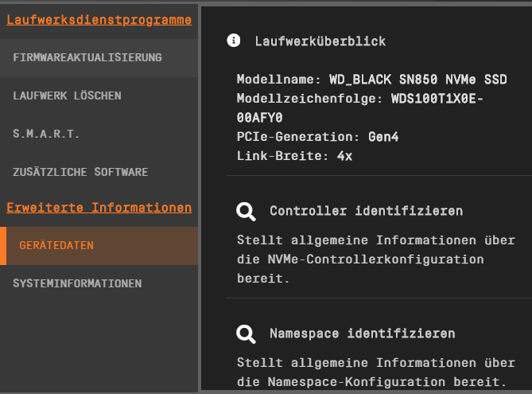
Task: Open the Laufwerksdienstprogramme section header
Action: (x=99, y=20)
